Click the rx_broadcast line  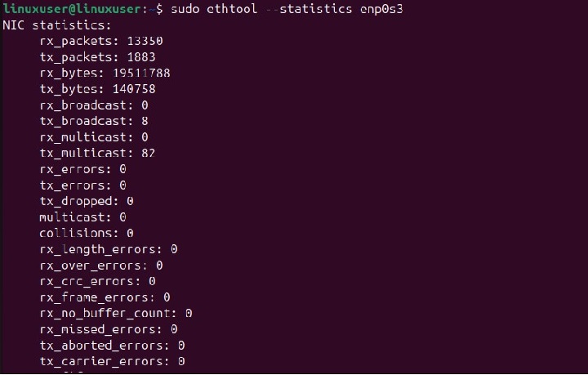tap(93, 105)
